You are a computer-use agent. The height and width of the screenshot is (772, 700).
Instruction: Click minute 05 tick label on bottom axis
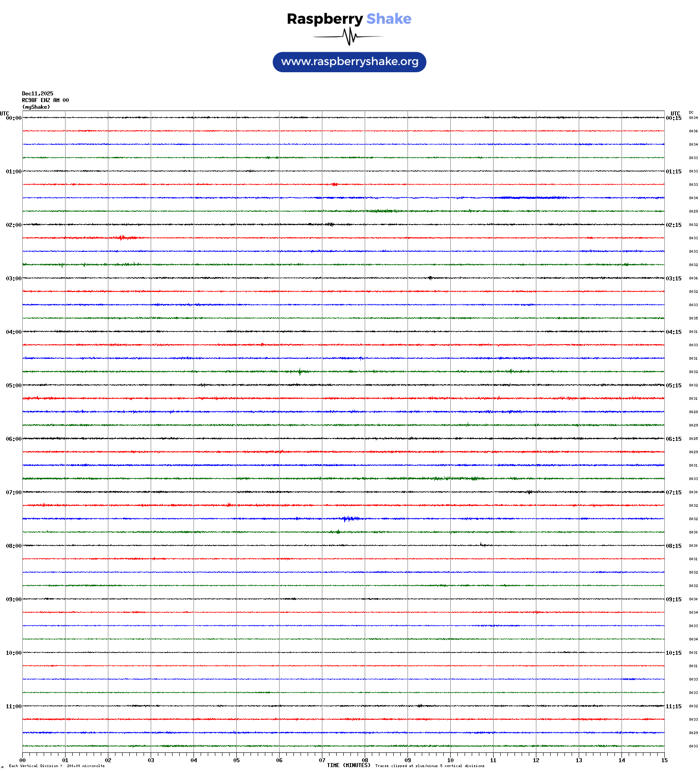pyautogui.click(x=236, y=760)
